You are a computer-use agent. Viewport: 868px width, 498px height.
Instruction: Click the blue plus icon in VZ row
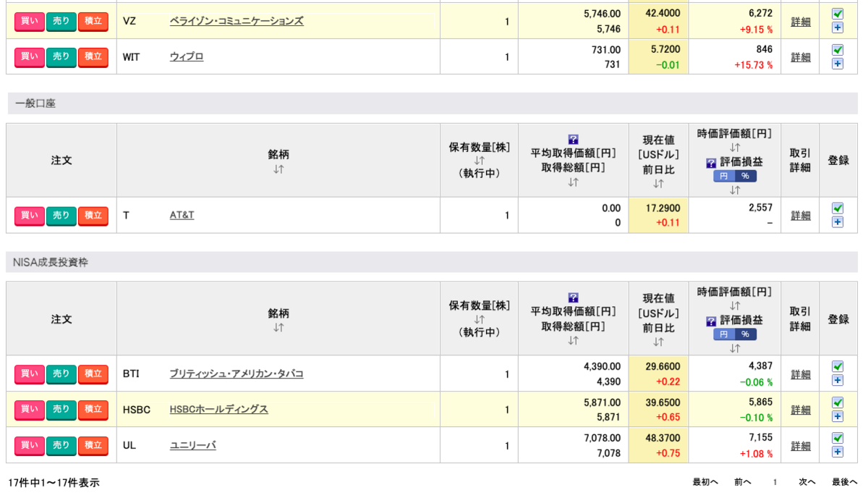[838, 28]
